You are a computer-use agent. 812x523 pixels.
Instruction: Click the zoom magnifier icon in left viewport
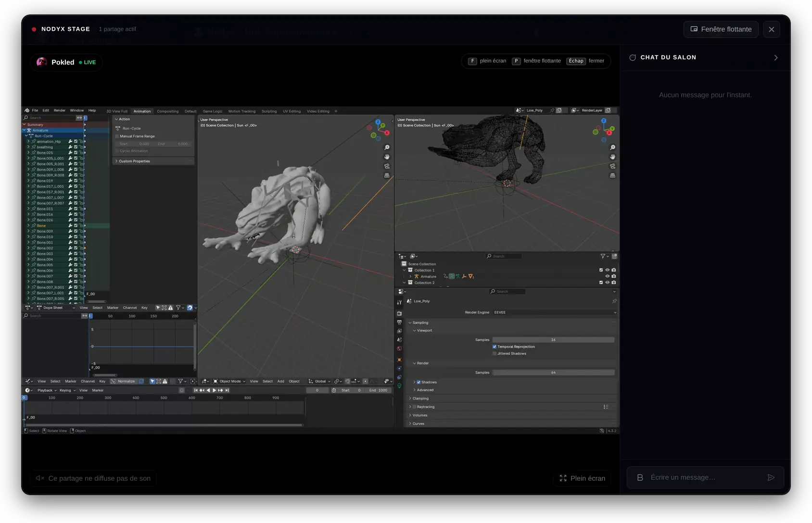pyautogui.click(x=387, y=148)
